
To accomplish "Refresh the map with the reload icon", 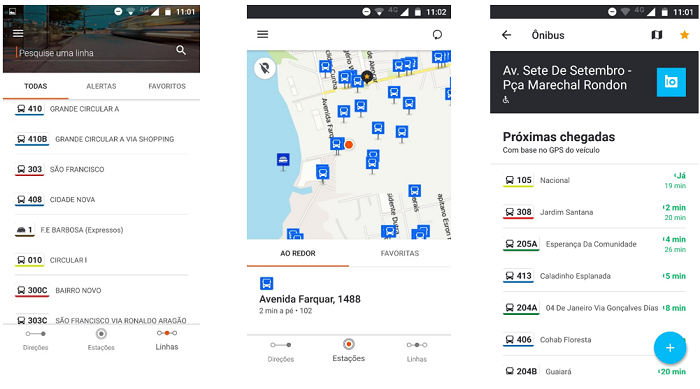I will coord(437,35).
